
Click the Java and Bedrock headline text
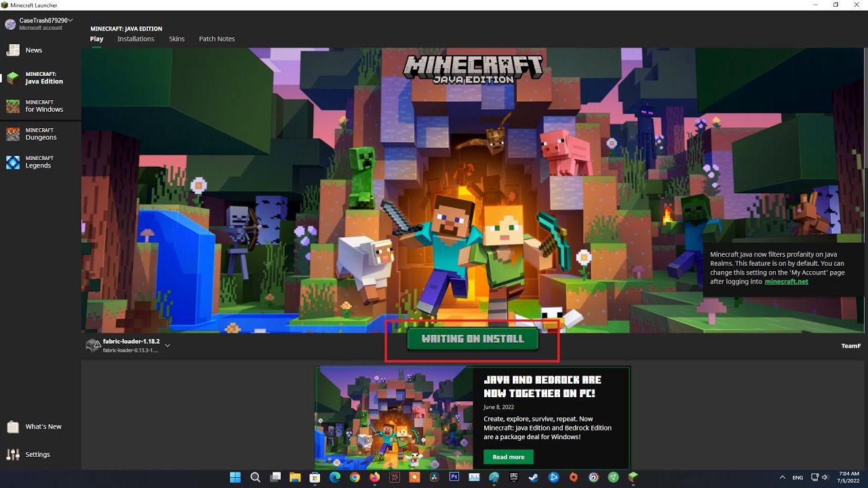click(542, 386)
